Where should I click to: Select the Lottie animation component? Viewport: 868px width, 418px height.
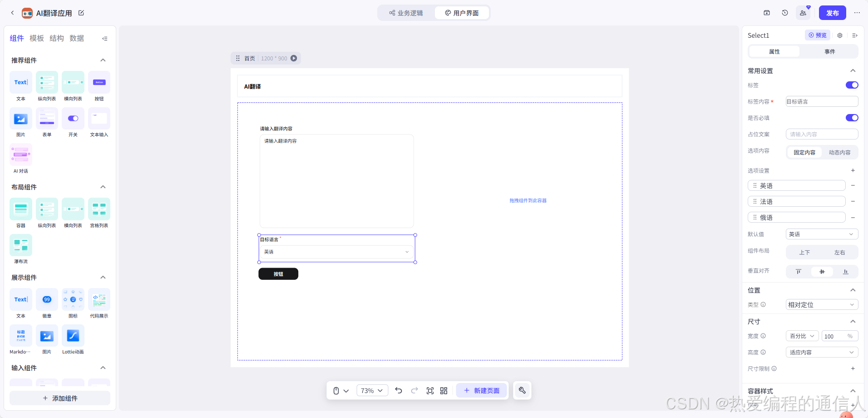73,336
